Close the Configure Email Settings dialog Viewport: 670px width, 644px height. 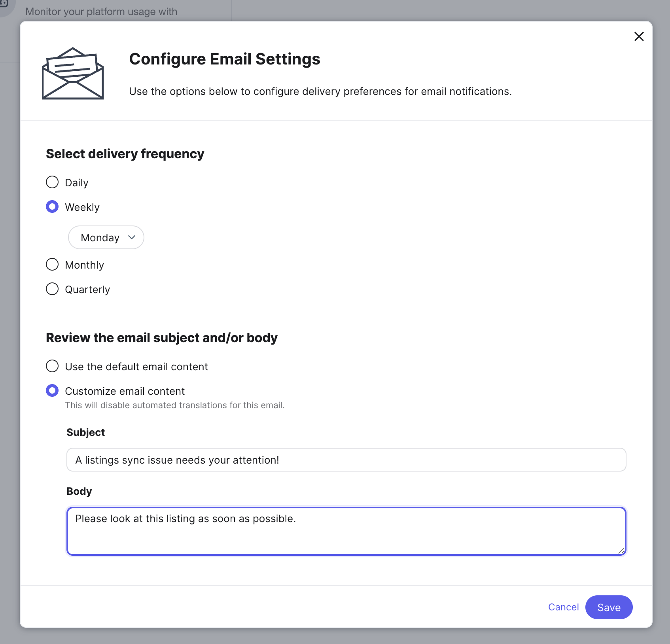click(x=639, y=36)
